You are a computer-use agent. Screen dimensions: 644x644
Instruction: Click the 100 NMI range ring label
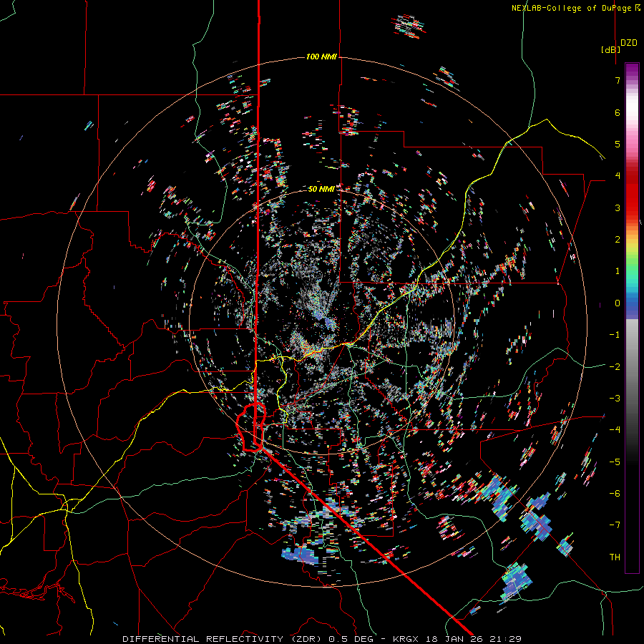click(x=321, y=57)
